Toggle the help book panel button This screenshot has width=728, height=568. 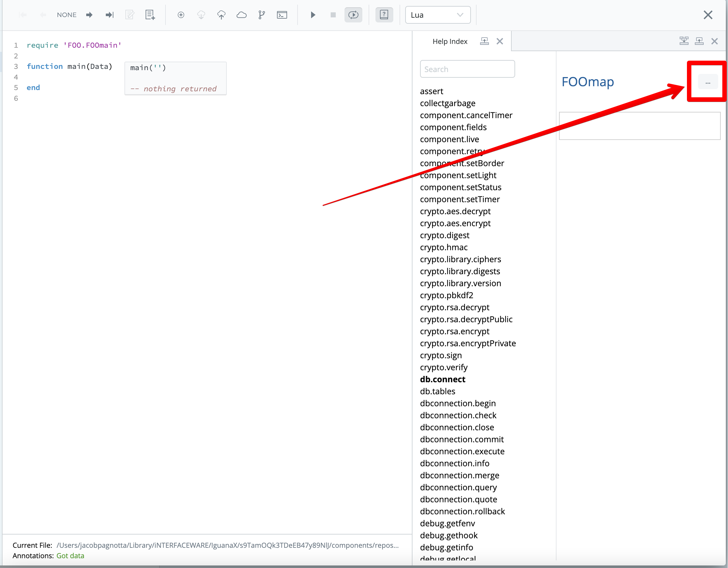coord(384,15)
